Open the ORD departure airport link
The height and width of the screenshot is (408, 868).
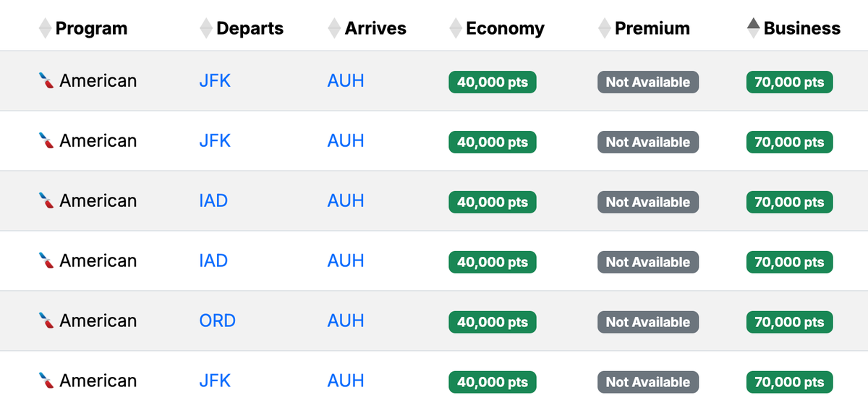coord(217,321)
